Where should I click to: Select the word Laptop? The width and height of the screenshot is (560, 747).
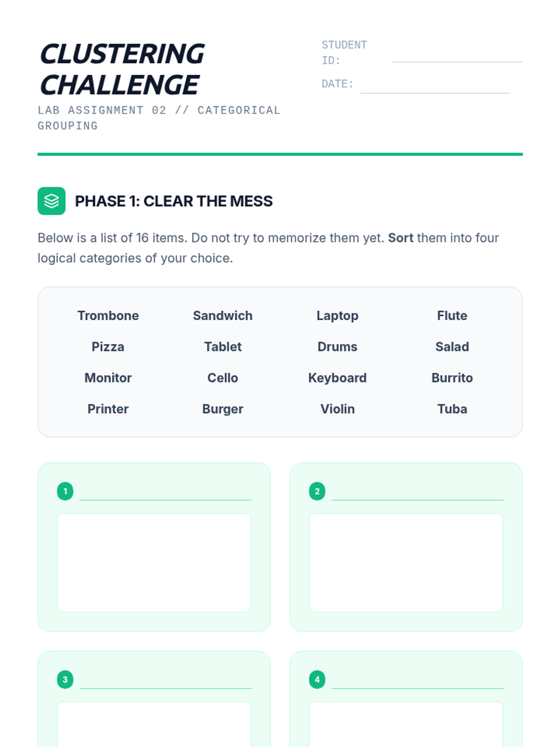point(337,316)
